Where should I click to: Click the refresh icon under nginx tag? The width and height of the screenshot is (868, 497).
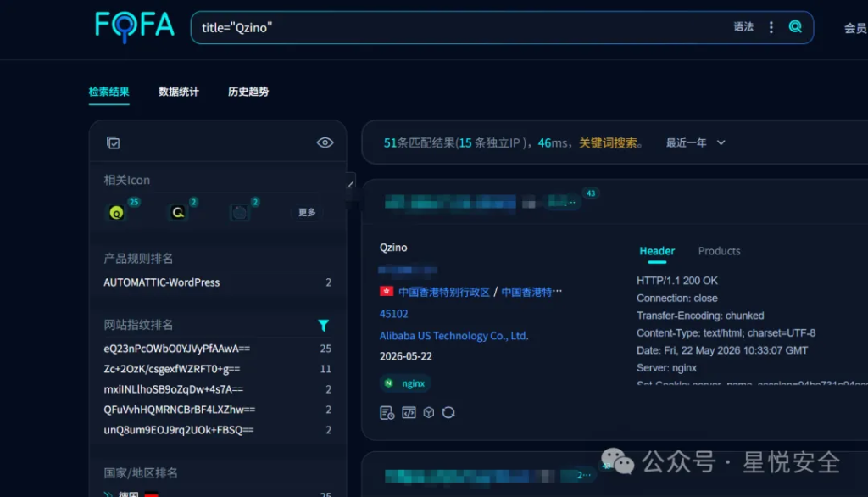448,413
